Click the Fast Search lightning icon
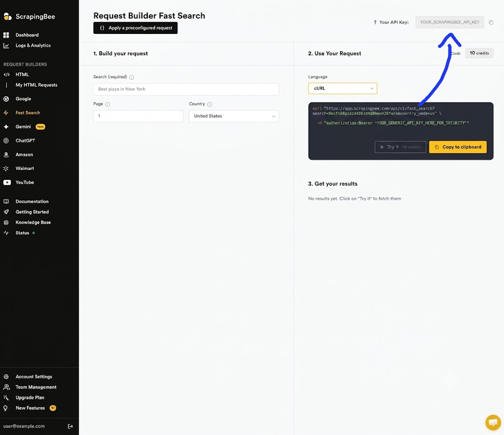504x435 pixels. pyautogui.click(x=6, y=113)
